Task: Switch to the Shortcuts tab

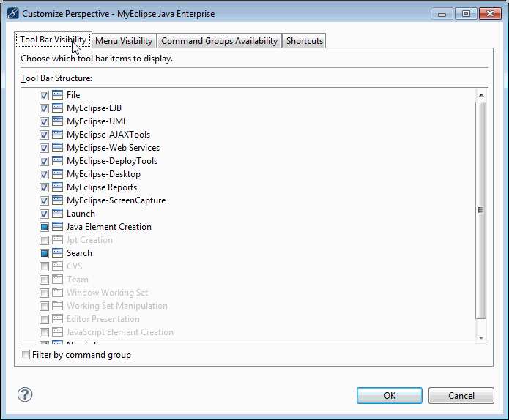Action: pos(305,41)
